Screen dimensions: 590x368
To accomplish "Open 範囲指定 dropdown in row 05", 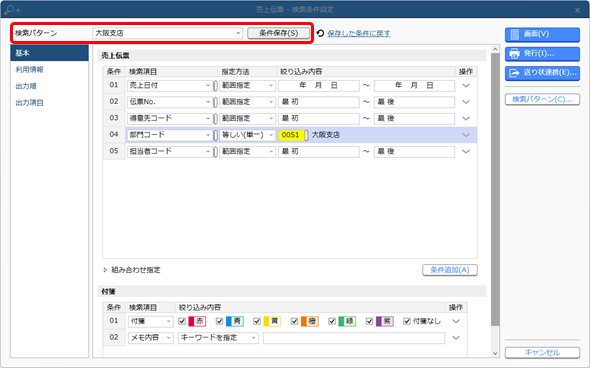I will (247, 152).
